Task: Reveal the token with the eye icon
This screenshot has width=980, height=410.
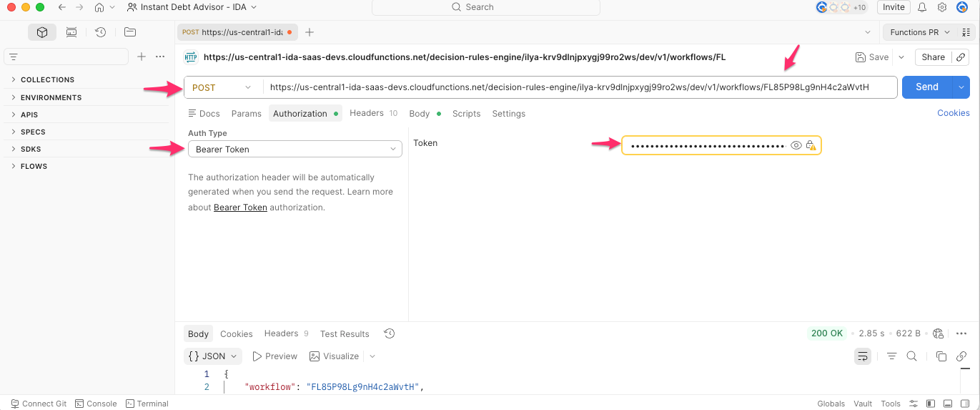Action: tap(796, 145)
